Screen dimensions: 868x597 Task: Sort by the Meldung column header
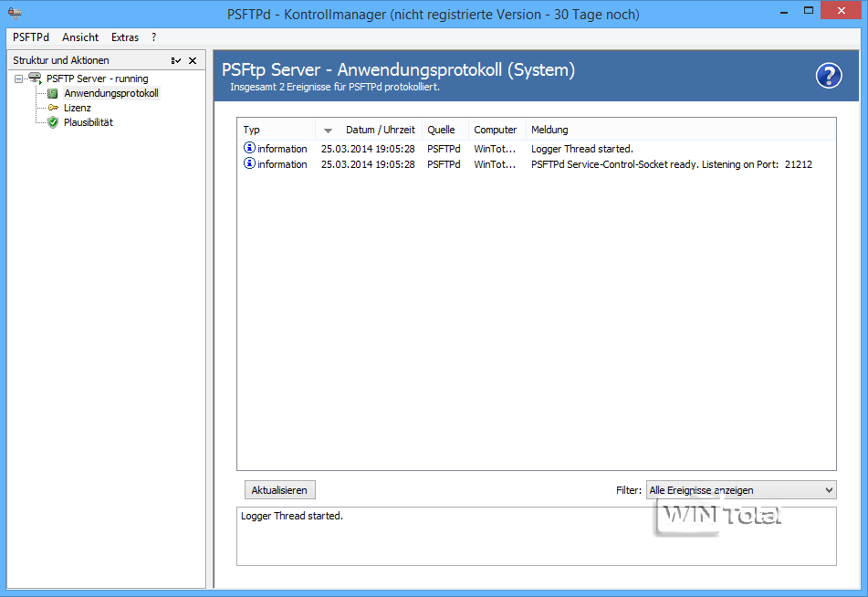(x=680, y=130)
